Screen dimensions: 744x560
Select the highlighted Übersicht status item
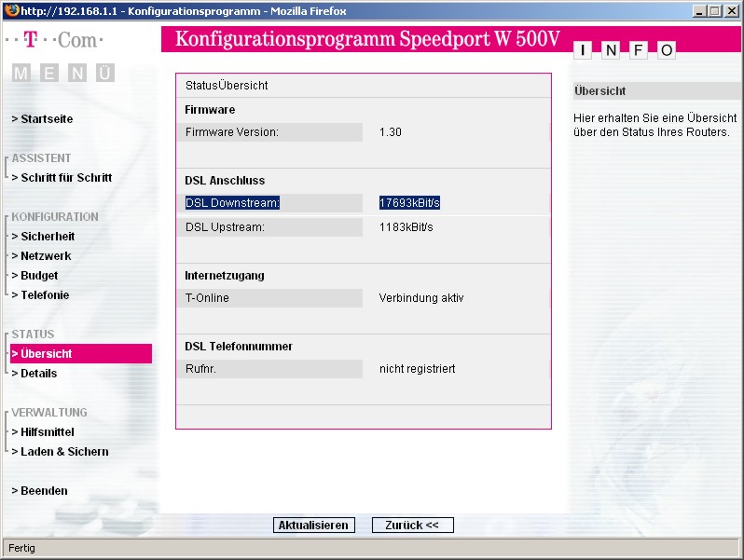pyautogui.click(x=81, y=354)
